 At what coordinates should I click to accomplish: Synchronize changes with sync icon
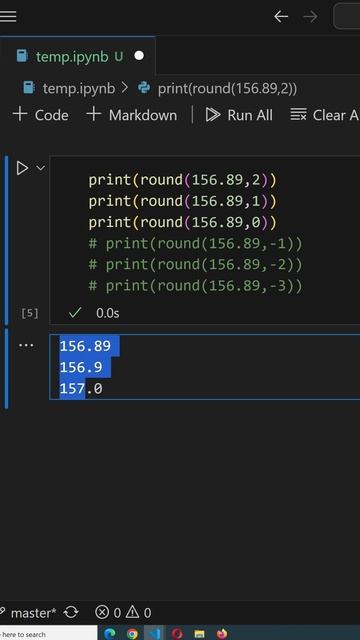(71, 613)
